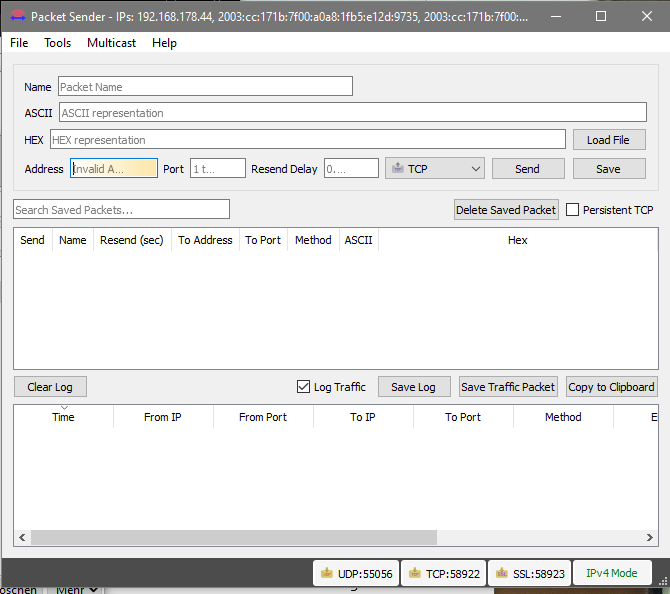Click the To Address column header
This screenshot has width=670, height=594.
pyautogui.click(x=205, y=240)
